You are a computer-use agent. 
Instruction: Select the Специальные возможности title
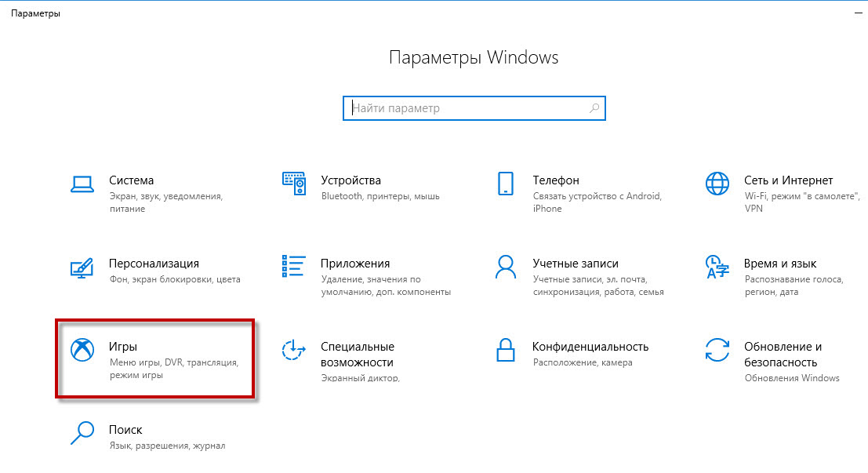click(x=358, y=355)
